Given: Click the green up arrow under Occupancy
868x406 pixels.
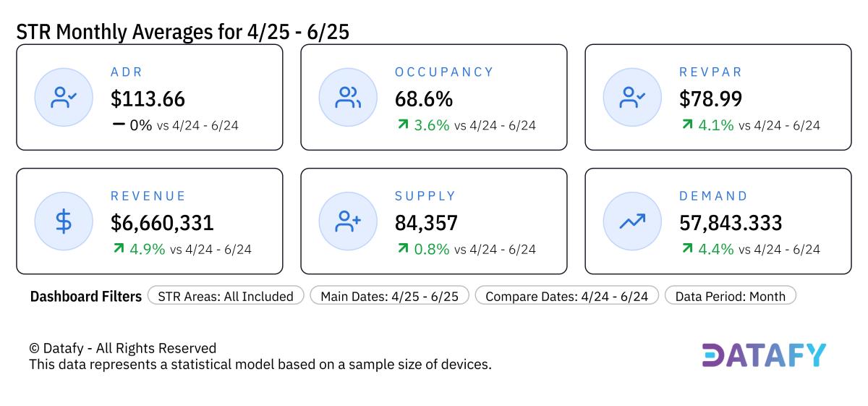Looking at the screenshot, I should [x=402, y=125].
